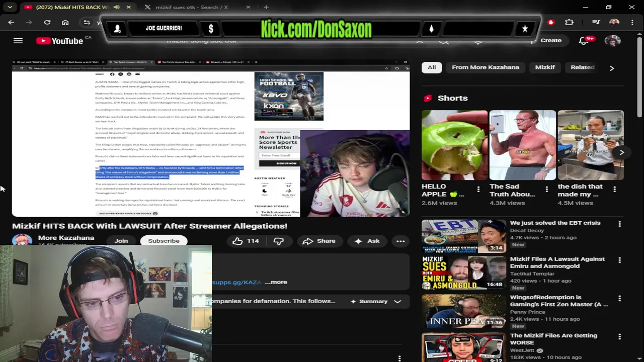
Task: Switch to mizkif sues otk Search X tab
Action: [191, 7]
